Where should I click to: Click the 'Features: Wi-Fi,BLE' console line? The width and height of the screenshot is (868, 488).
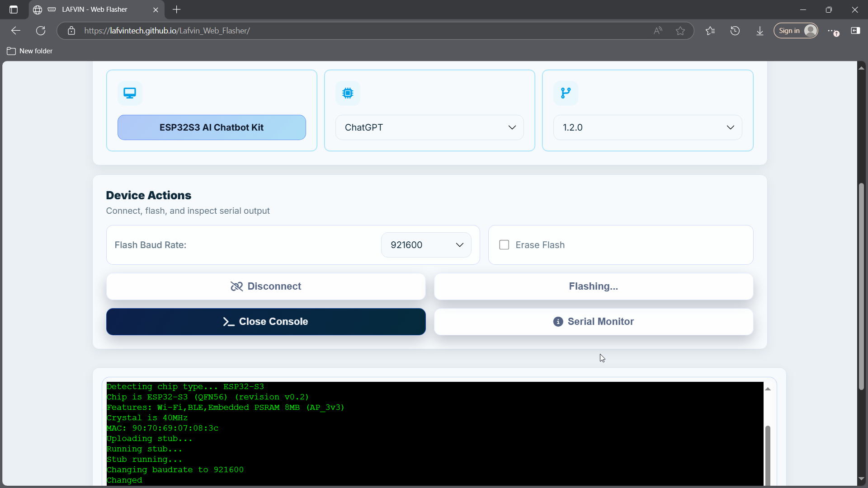pyautogui.click(x=226, y=408)
